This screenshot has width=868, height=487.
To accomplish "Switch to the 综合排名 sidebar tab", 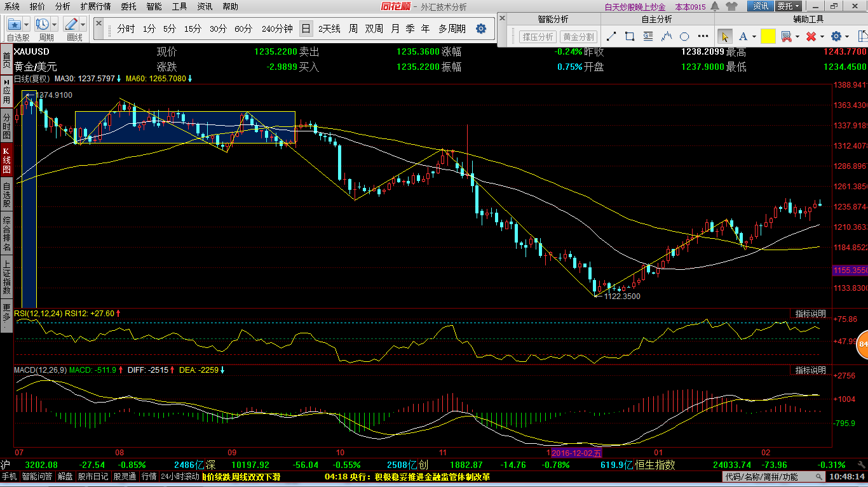I will tap(6, 233).
